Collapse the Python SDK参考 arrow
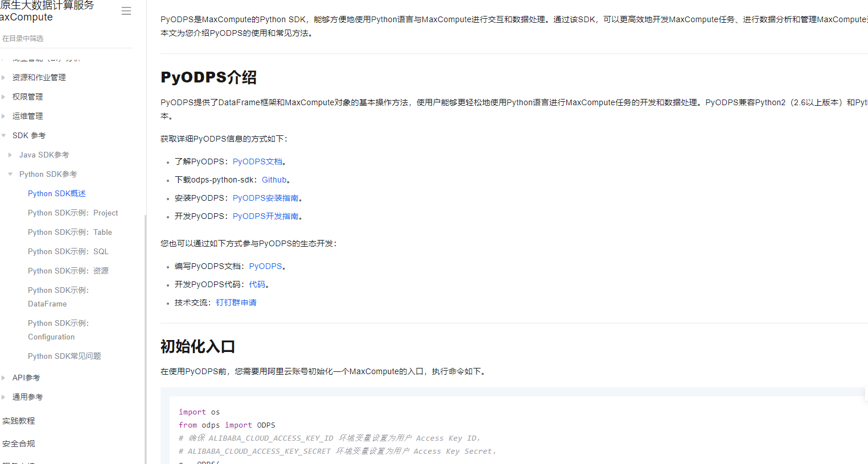868x464 pixels. tap(10, 174)
